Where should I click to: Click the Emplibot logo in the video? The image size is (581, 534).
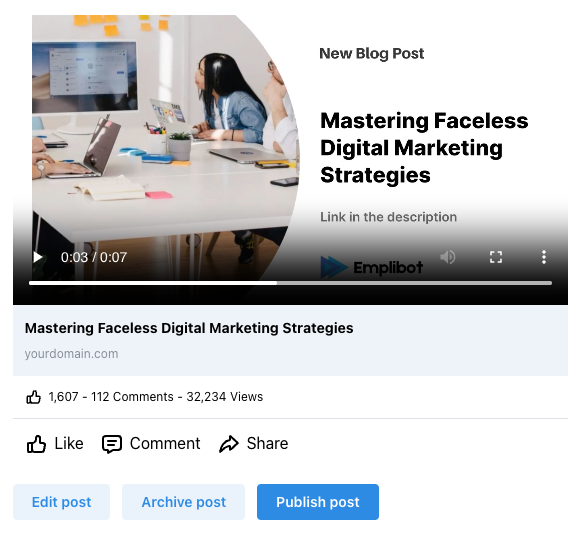point(371,267)
